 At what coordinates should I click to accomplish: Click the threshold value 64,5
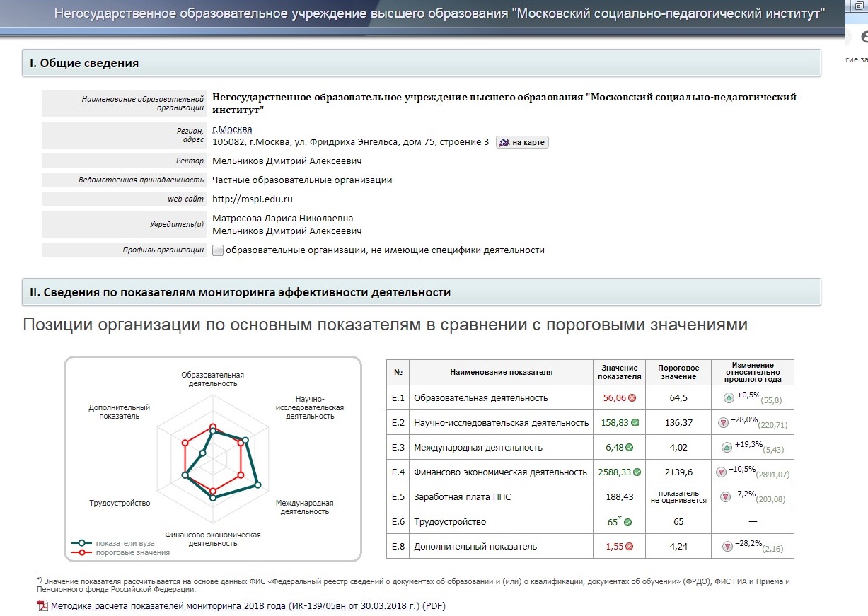[678, 397]
